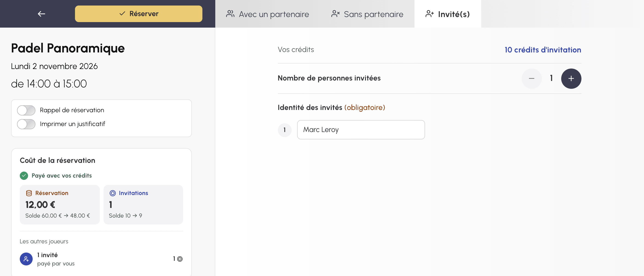This screenshot has width=644, height=276.
Task: Click the Réservation 12,00 € amount
Action: click(40, 204)
